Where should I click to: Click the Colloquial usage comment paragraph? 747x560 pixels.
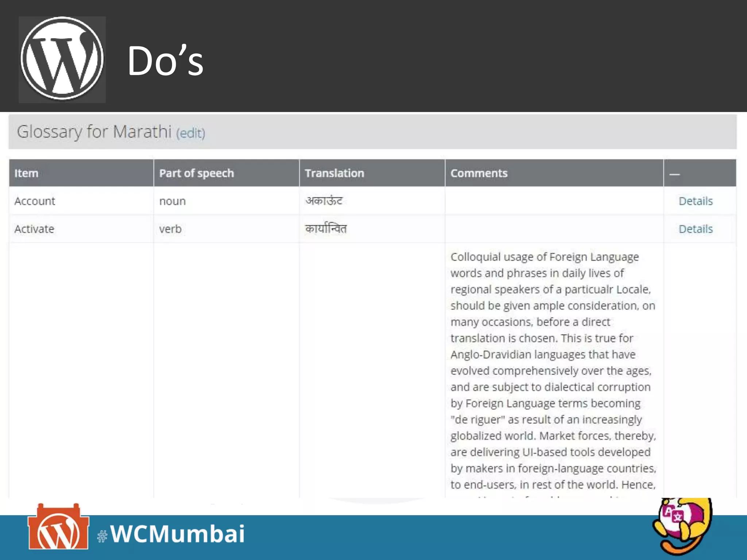click(x=553, y=370)
